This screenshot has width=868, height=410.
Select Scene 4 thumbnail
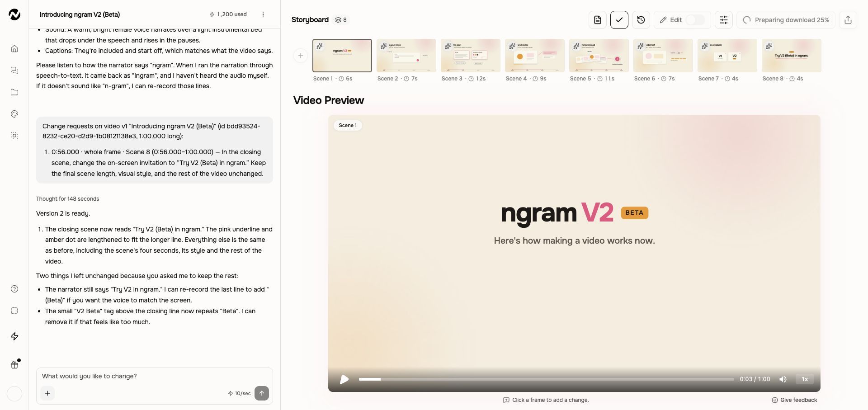(x=535, y=56)
